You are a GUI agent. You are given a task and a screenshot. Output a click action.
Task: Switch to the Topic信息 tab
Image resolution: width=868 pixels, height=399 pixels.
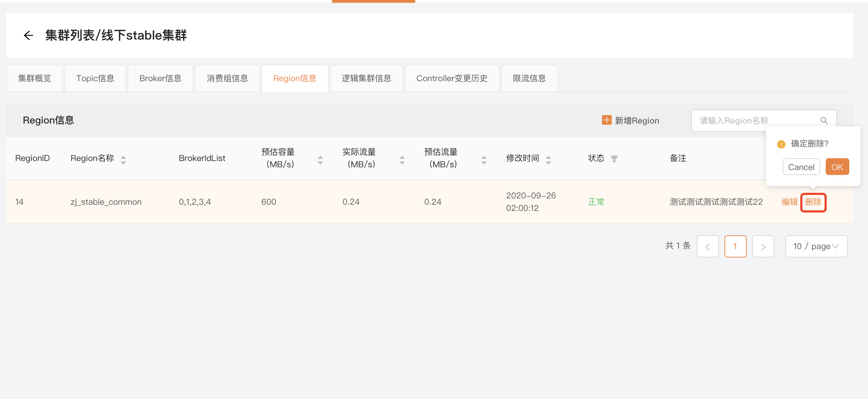coord(95,78)
